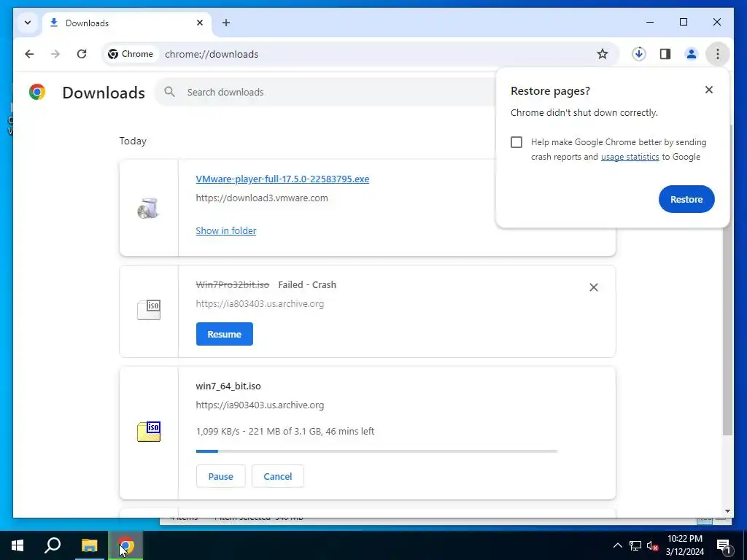The width and height of the screenshot is (747, 560).
Task: Select the Downloads browser tab
Action: click(x=126, y=23)
